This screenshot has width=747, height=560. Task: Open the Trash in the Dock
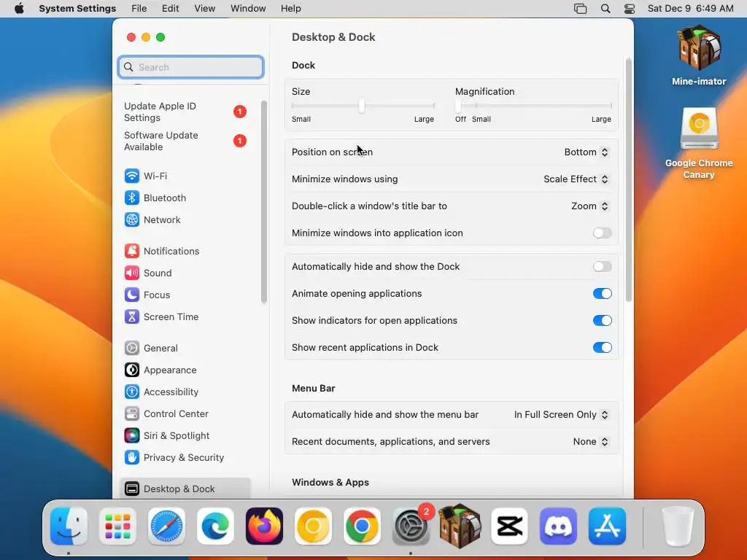pos(678,526)
